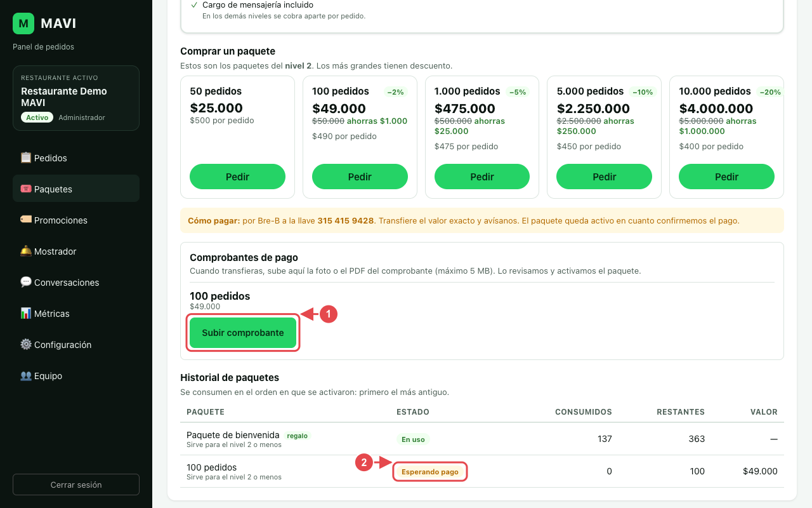812x508 pixels.
Task: Open the Equipo page
Action: [76, 375]
